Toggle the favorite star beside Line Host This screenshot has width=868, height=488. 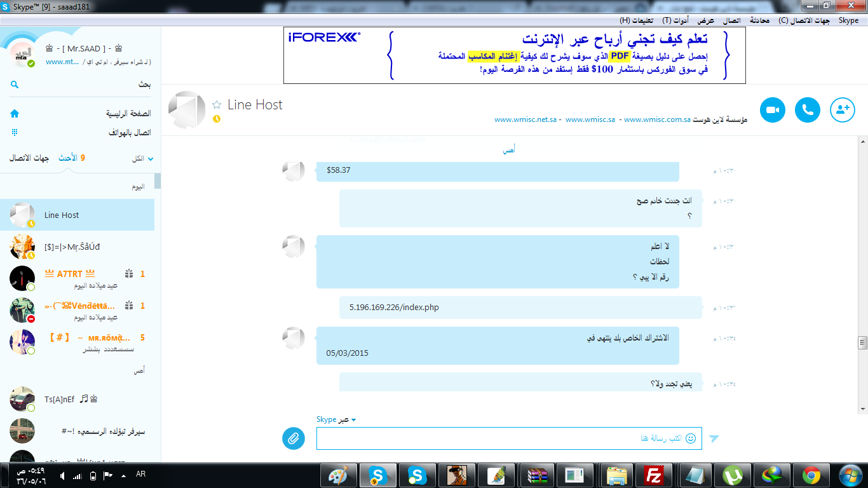pyautogui.click(x=217, y=105)
